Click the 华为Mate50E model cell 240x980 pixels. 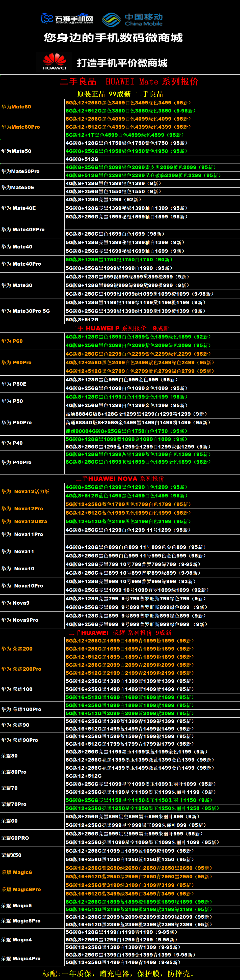(x=32, y=188)
